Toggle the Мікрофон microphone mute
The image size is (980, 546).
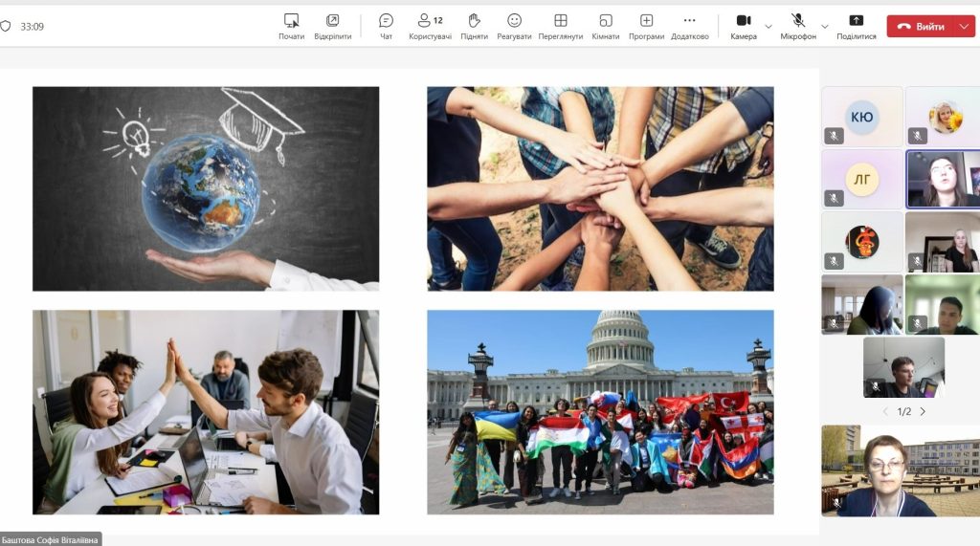(797, 26)
